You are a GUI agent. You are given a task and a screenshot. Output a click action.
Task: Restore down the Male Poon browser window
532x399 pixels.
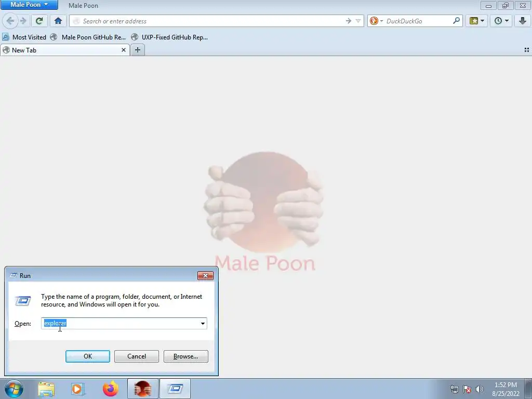coord(506,5)
